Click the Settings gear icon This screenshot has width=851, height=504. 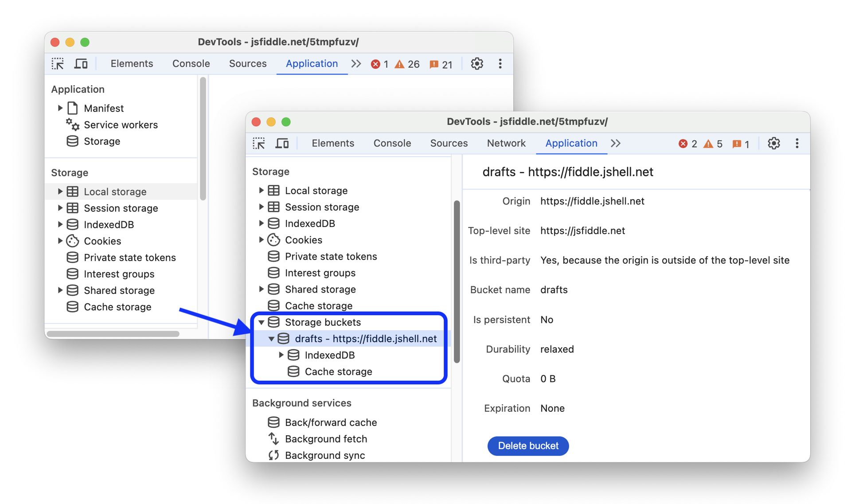click(773, 143)
